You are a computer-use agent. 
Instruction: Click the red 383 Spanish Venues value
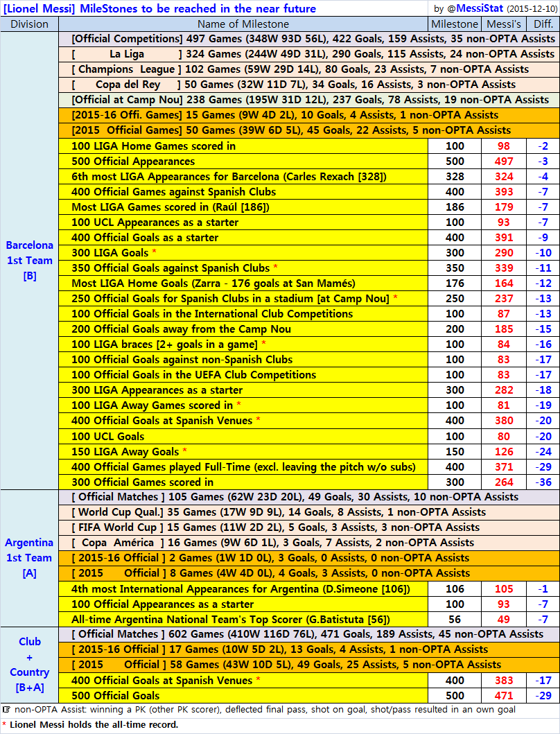click(x=504, y=680)
